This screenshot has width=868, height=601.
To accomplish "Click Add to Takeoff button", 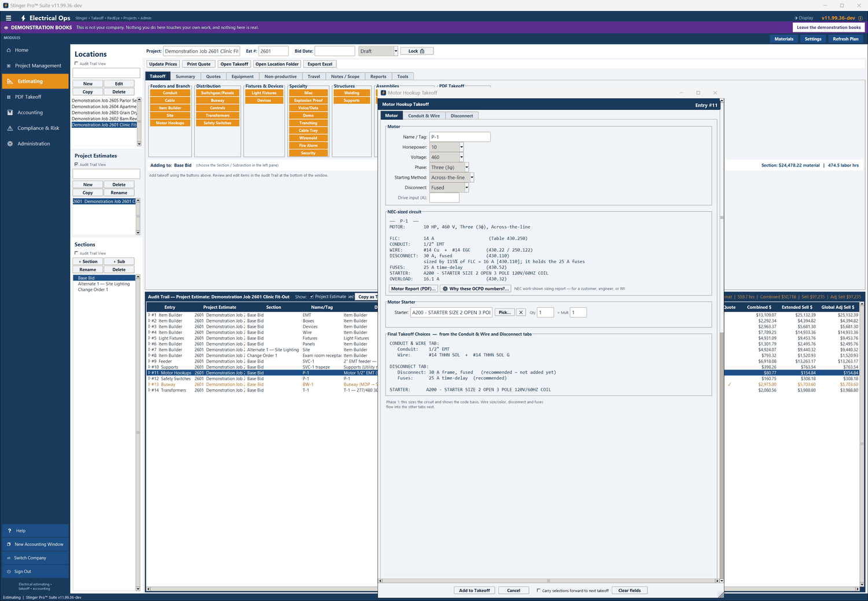I will (475, 591).
